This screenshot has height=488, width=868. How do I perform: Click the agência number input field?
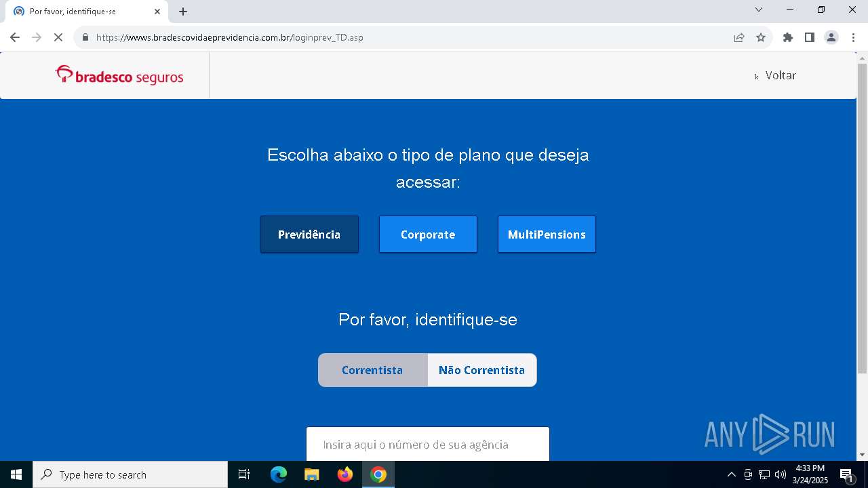tap(428, 444)
